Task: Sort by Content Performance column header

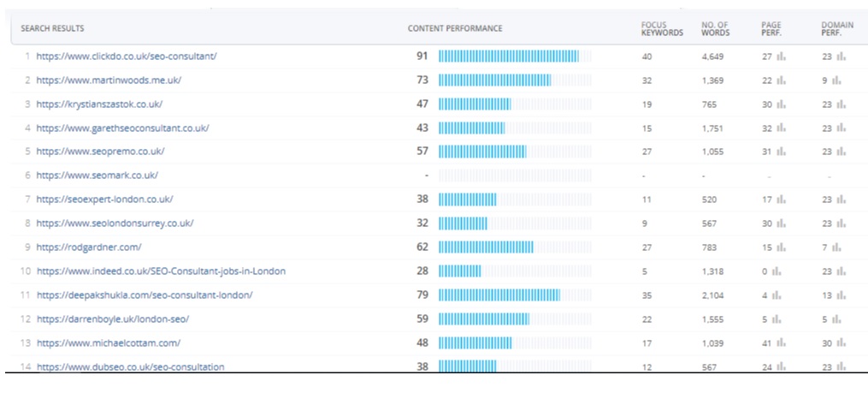Action: pos(455,28)
